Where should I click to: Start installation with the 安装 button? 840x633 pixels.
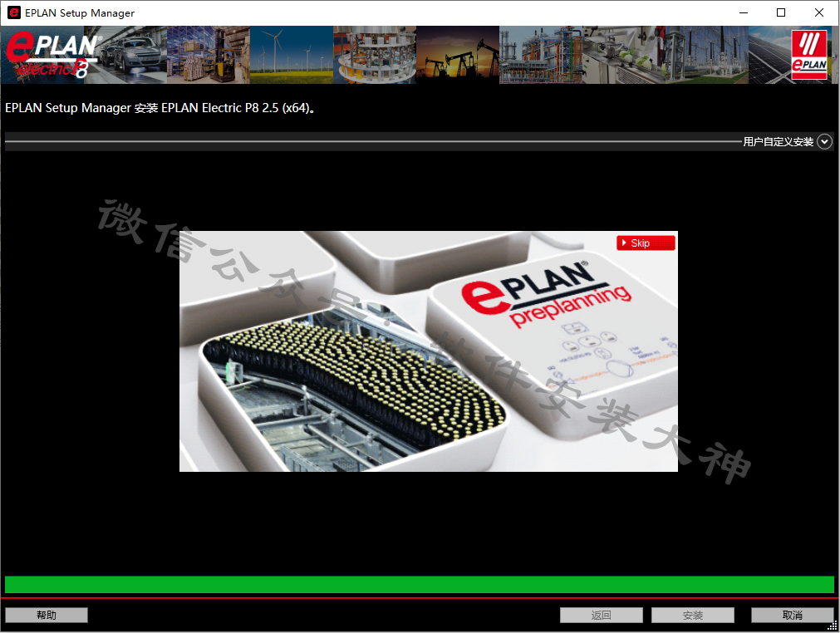click(x=693, y=616)
